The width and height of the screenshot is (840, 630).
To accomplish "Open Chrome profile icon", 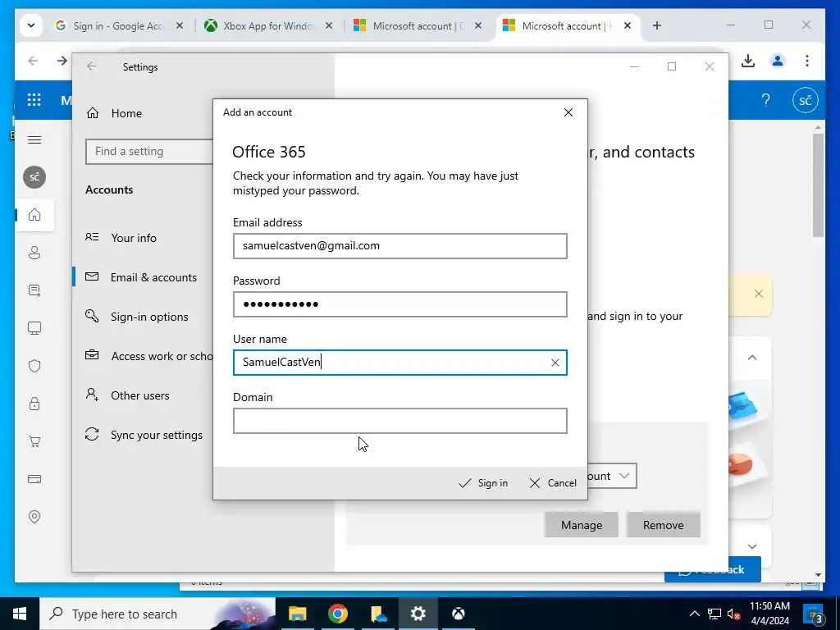I will [778, 61].
